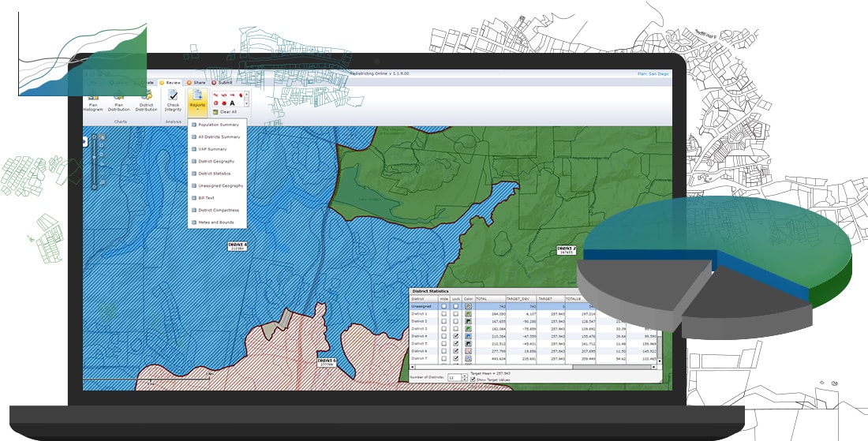Select the text annotation 'A' tool
Image resolution: width=868 pixels, height=441 pixels.
tap(232, 103)
